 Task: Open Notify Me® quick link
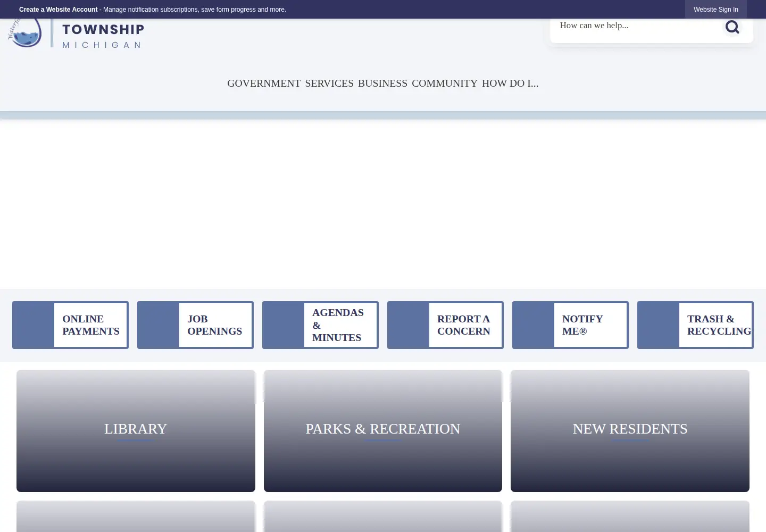pyautogui.click(x=570, y=325)
